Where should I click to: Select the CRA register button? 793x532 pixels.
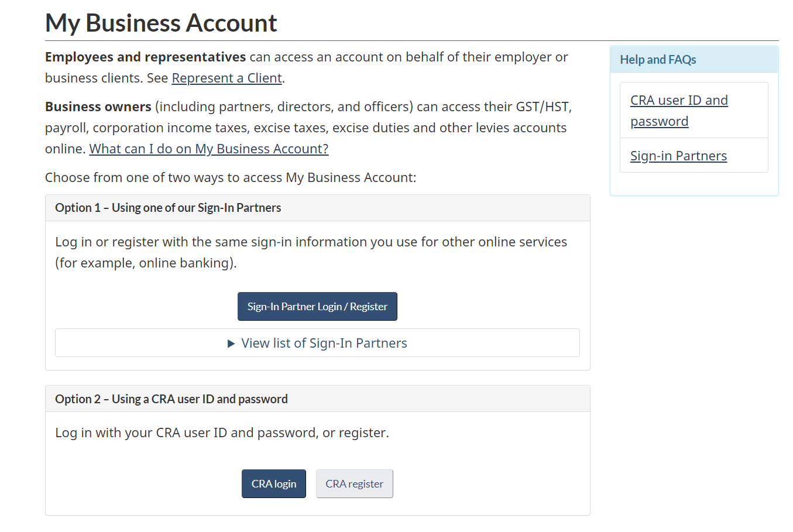(354, 484)
